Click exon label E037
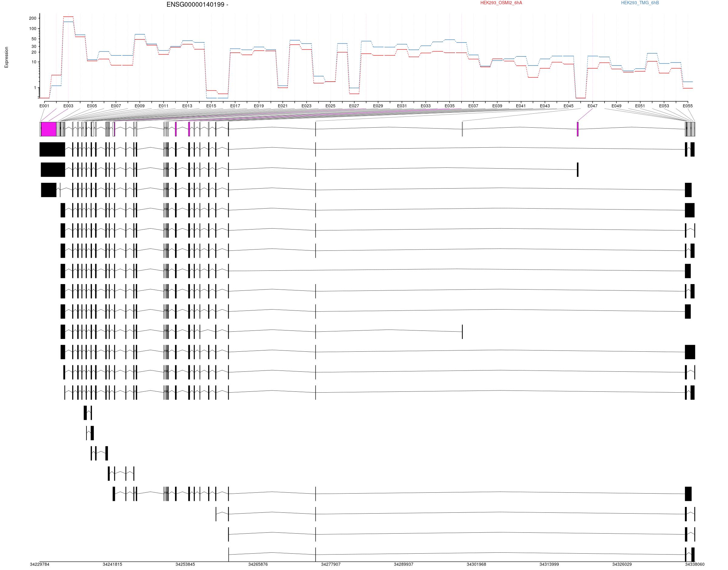 [x=473, y=106]
